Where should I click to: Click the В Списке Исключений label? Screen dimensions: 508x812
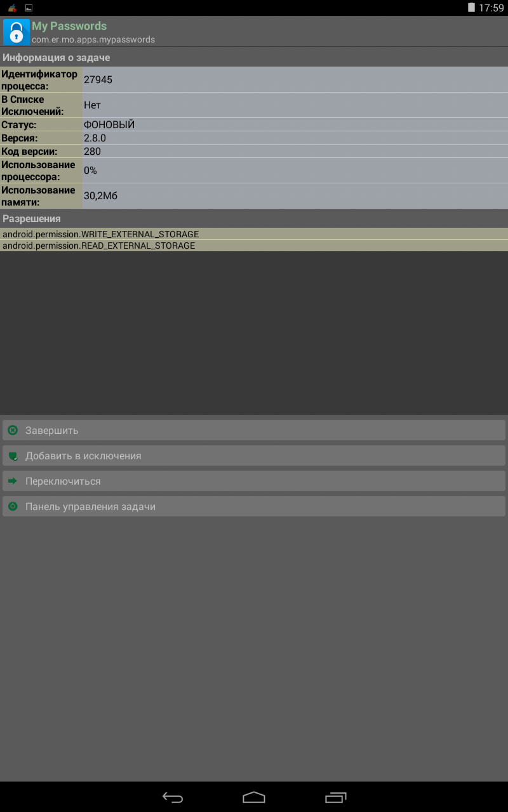point(32,105)
